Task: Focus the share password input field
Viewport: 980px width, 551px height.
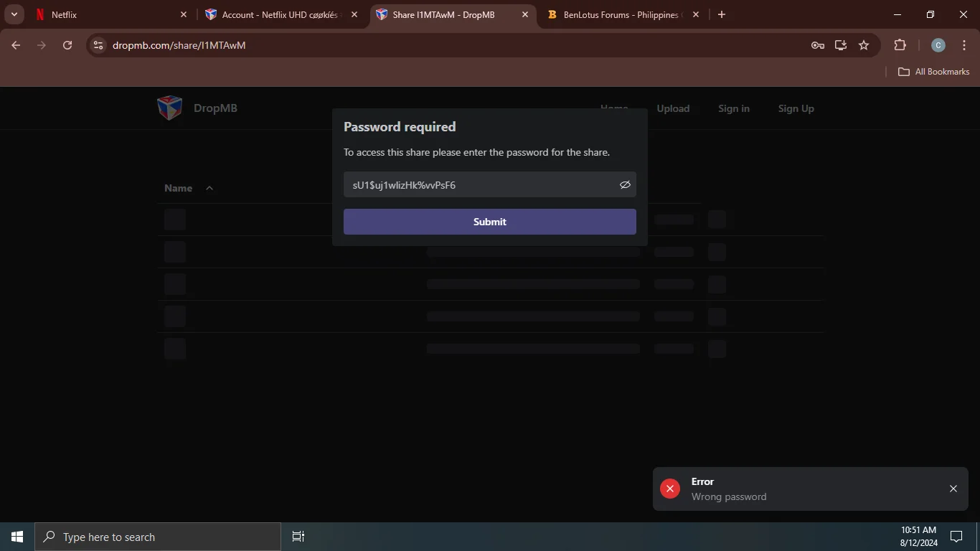Action: pos(490,184)
